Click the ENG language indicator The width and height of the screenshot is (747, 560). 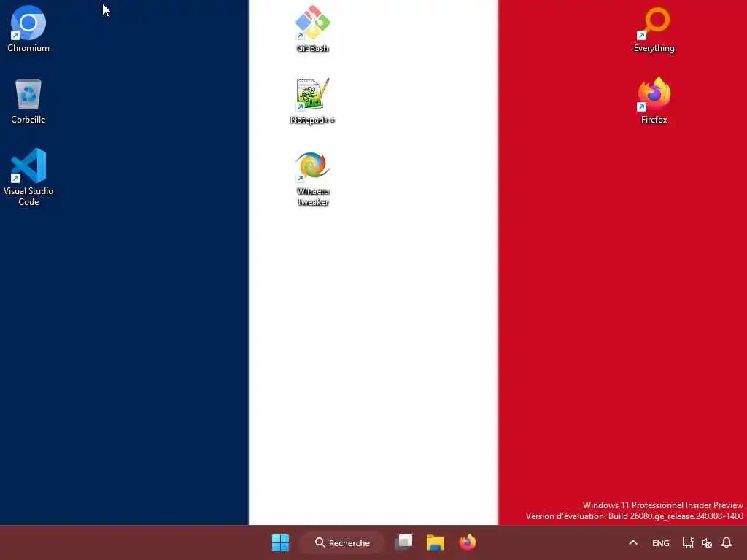tap(661, 542)
